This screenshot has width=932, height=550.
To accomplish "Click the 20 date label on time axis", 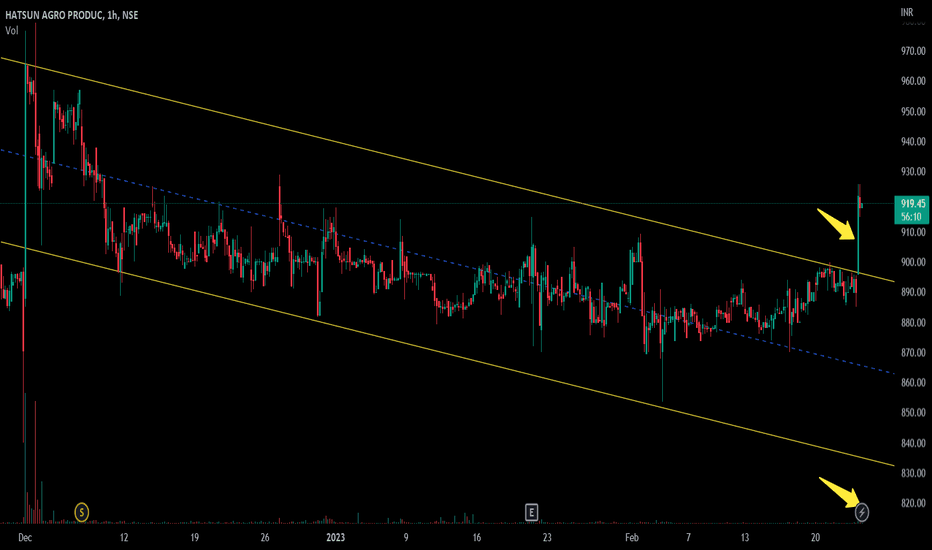I will coord(816,538).
